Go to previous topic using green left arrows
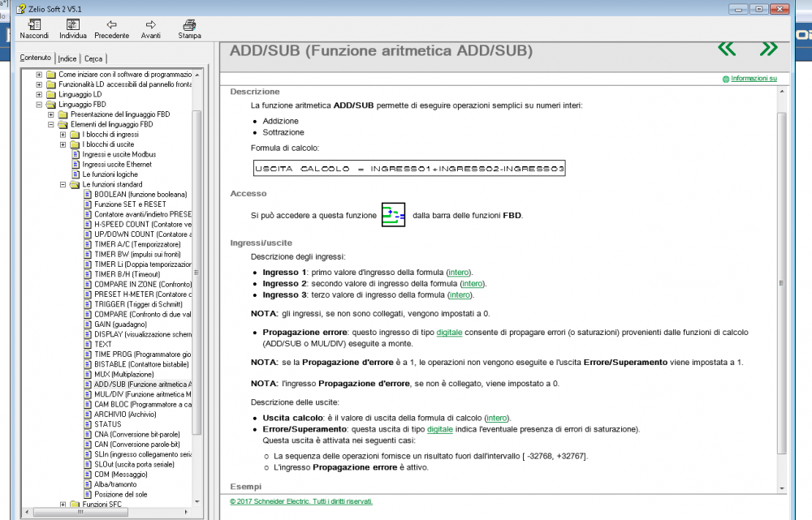Screen dimensions: 812x520 pyautogui.click(x=727, y=49)
